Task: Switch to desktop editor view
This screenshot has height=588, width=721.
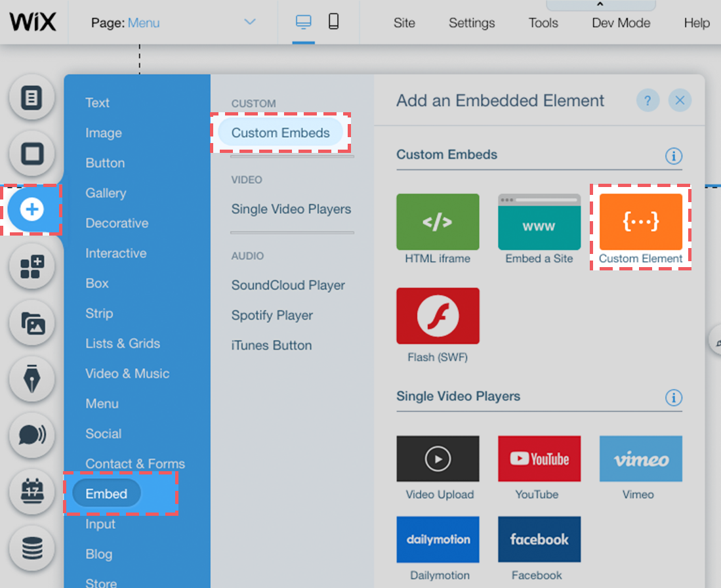Action: [302, 20]
